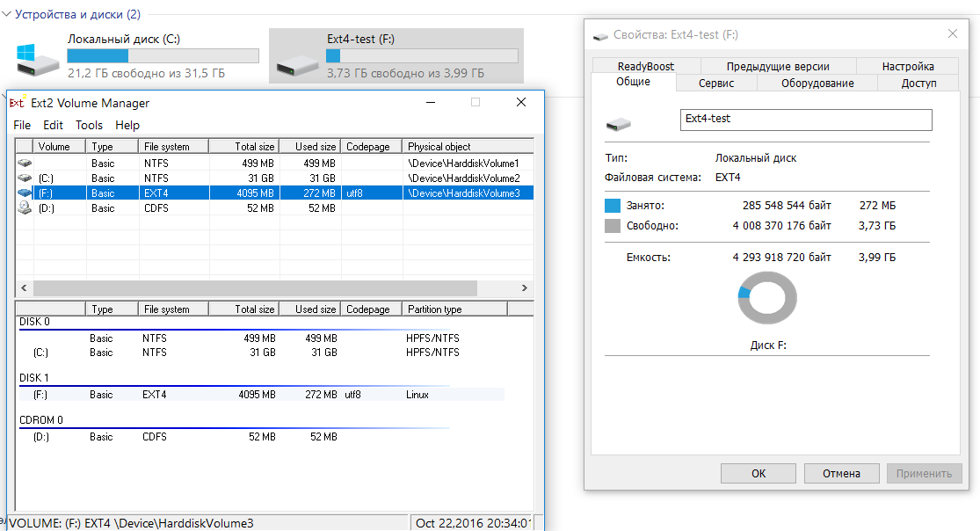Select the HarddiskVolume1 volume row icon
The image size is (980, 531).
click(x=24, y=164)
